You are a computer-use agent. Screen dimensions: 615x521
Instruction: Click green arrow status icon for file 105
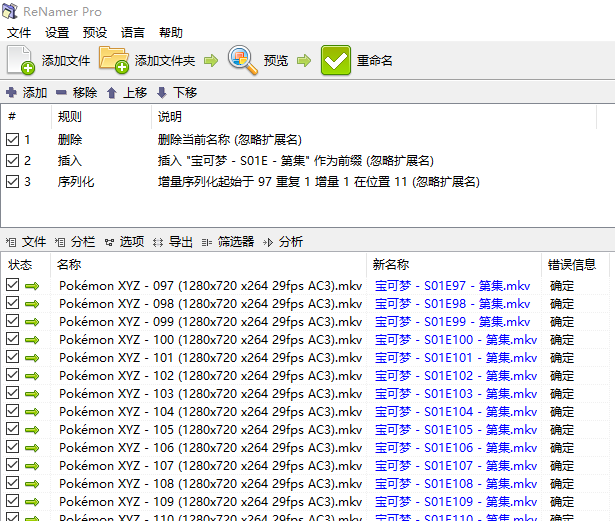[x=32, y=430]
